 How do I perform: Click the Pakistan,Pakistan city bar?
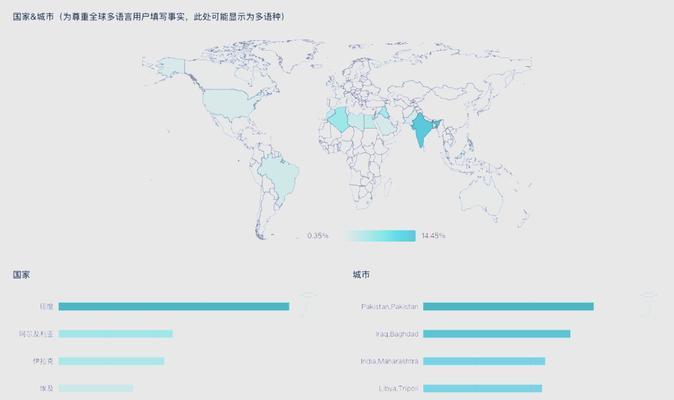508,306
